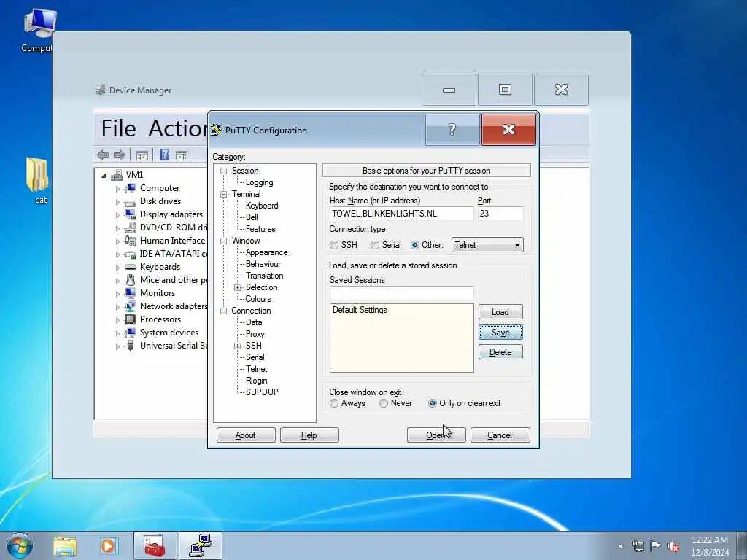Select the Colours category

tap(258, 299)
